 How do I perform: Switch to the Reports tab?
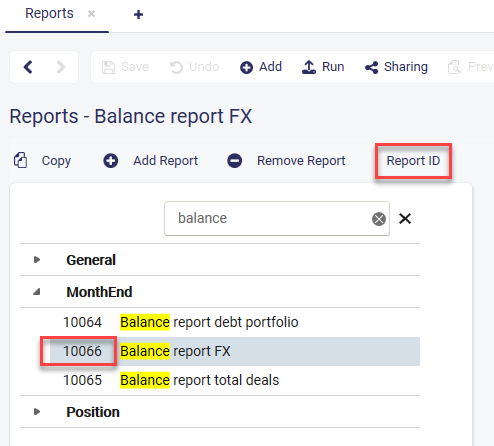49,14
